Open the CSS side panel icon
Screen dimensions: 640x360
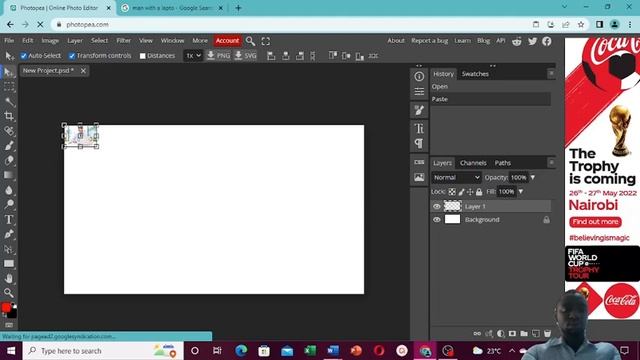[419, 162]
